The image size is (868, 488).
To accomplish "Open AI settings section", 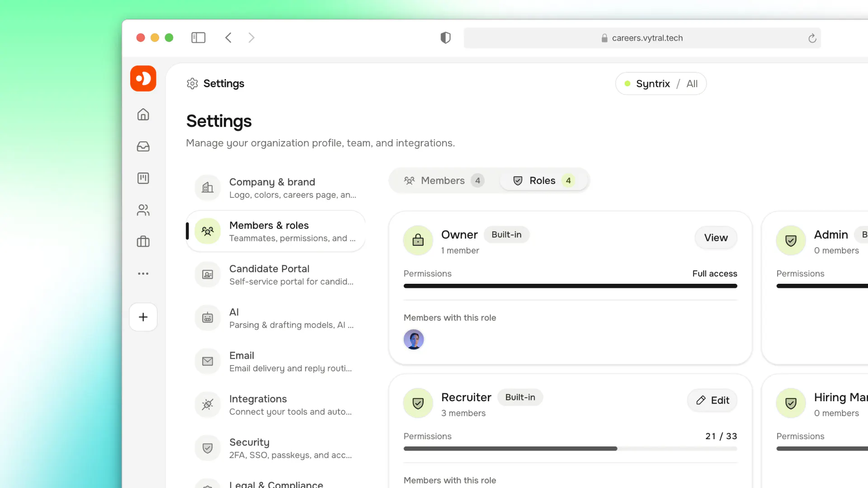I will [x=276, y=318].
